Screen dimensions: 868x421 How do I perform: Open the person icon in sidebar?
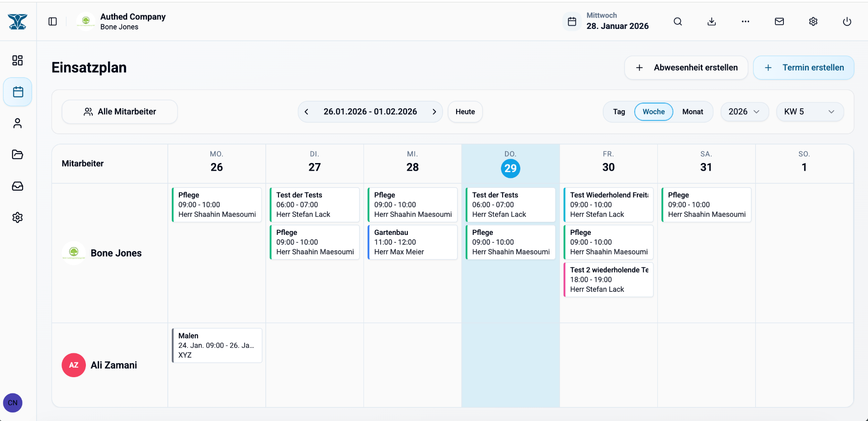[x=18, y=123]
